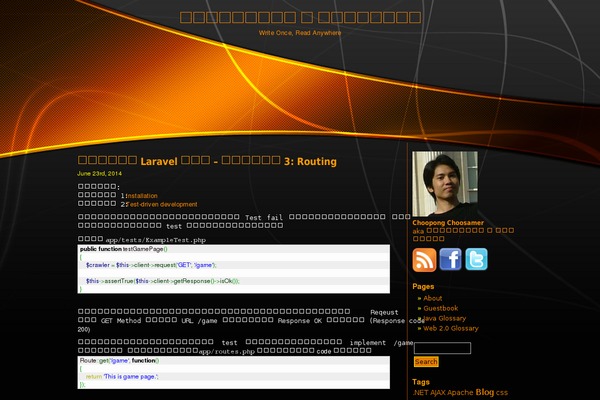Open the css tag
This screenshot has width=600, height=400.
coord(502,393)
